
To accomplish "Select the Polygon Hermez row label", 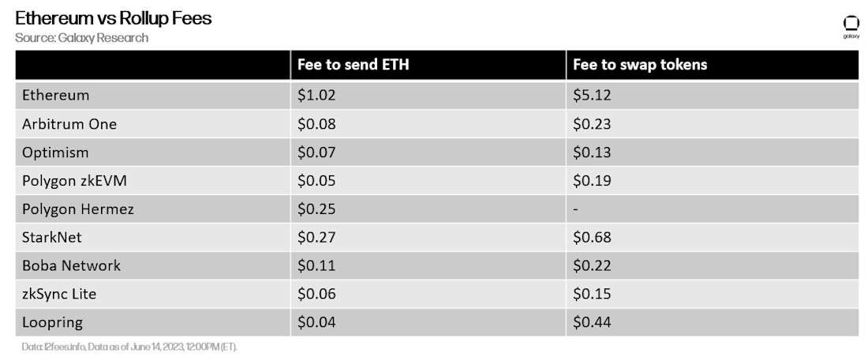I will pyautogui.click(x=77, y=209).
